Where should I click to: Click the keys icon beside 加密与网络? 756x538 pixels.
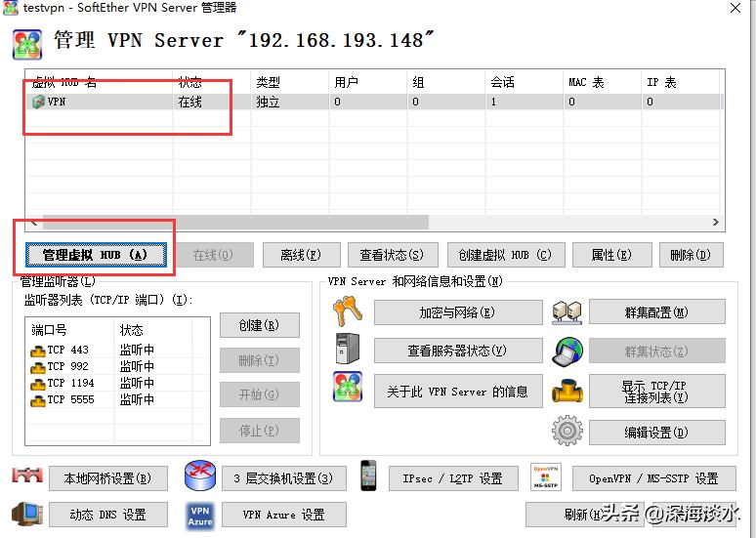click(x=347, y=311)
